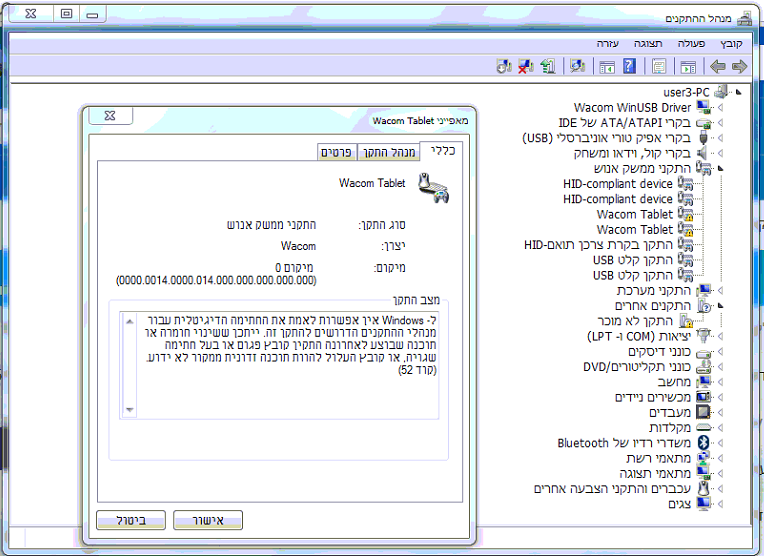Scan for hardware changes toolbar icon

[x=577, y=66]
